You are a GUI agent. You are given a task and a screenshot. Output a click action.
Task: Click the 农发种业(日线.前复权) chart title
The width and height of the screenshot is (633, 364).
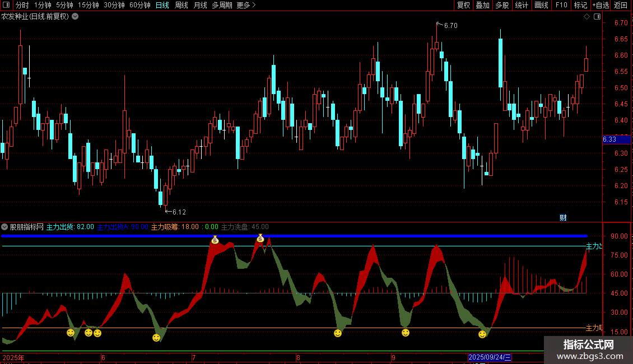pos(35,17)
